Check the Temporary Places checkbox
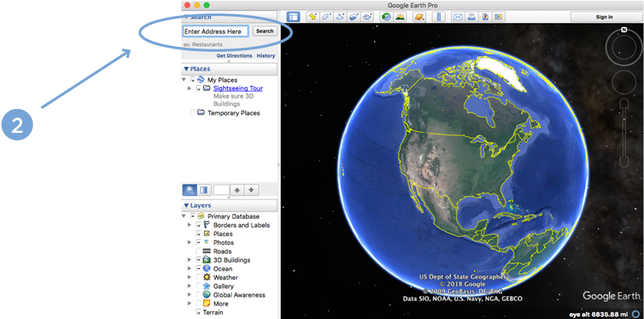This screenshot has height=319, width=644. point(193,113)
